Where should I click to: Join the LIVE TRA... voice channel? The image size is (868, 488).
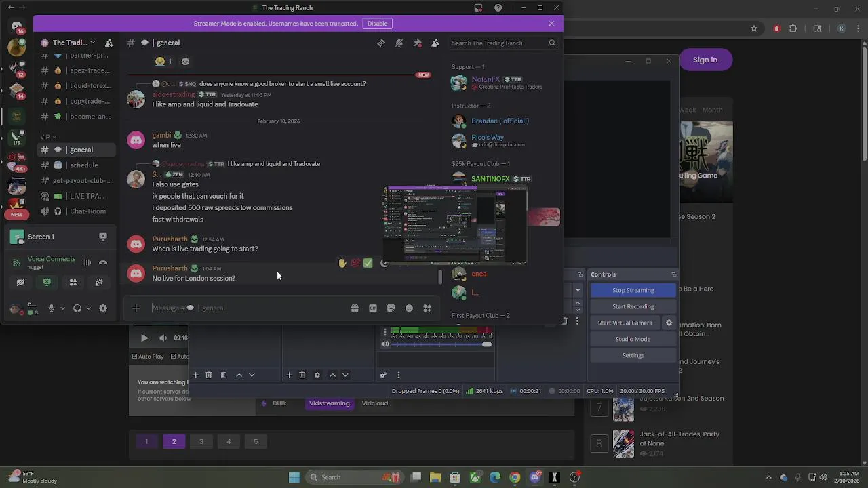tap(75, 196)
